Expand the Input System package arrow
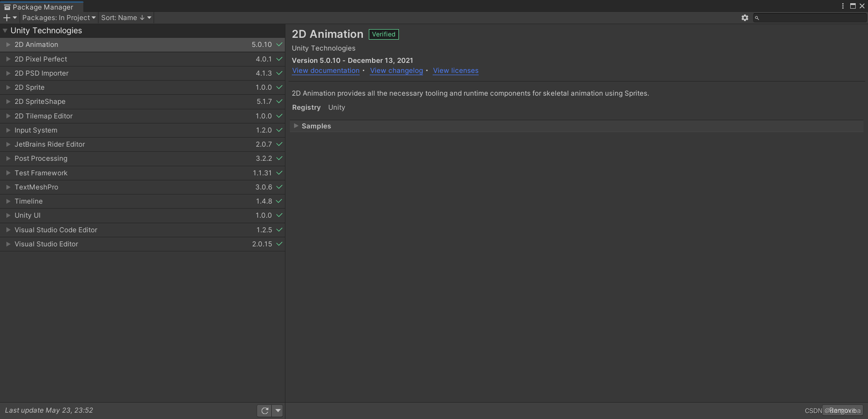 pos(8,130)
